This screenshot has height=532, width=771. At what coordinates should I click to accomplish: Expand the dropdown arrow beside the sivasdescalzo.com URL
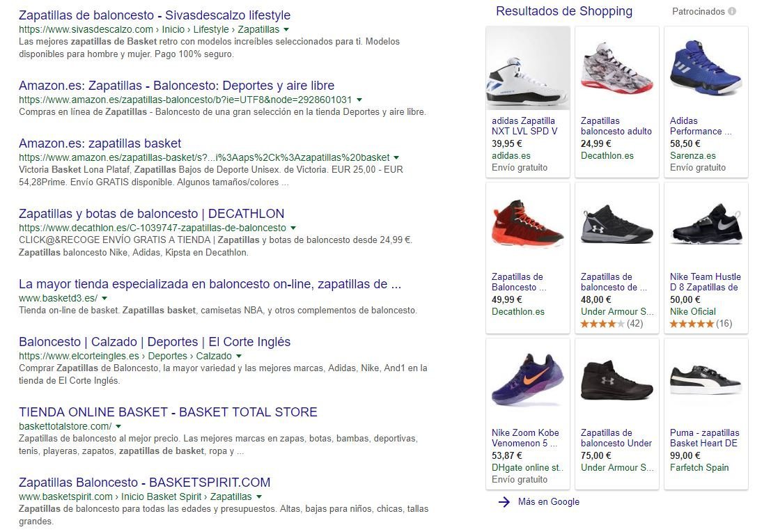point(286,29)
